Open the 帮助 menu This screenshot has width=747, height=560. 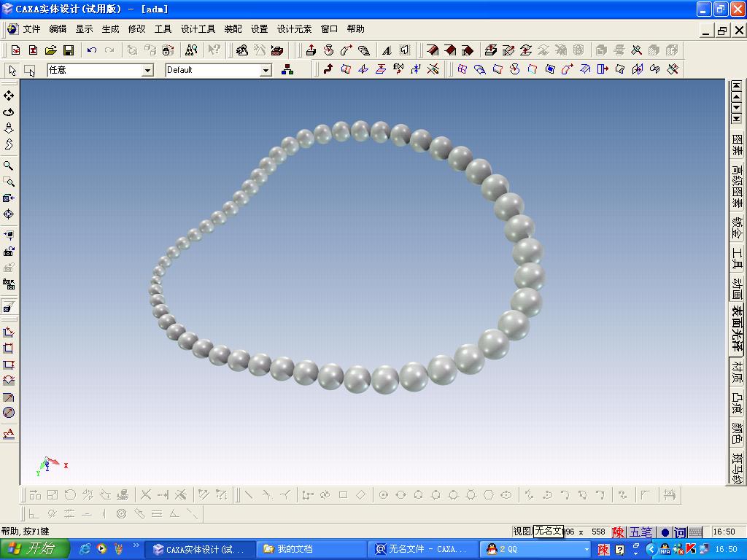point(356,29)
